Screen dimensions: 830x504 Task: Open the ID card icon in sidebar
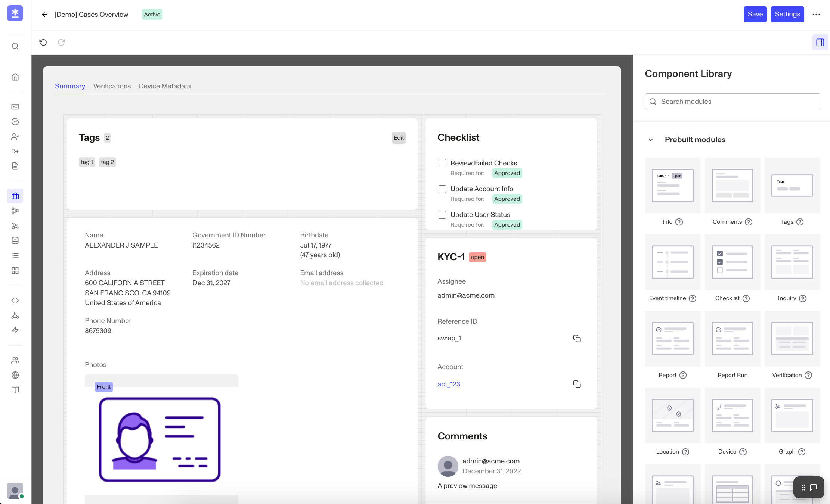pyautogui.click(x=15, y=107)
